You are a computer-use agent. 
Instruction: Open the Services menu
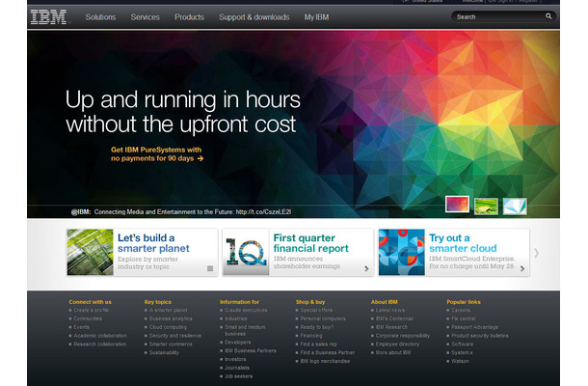point(146,17)
